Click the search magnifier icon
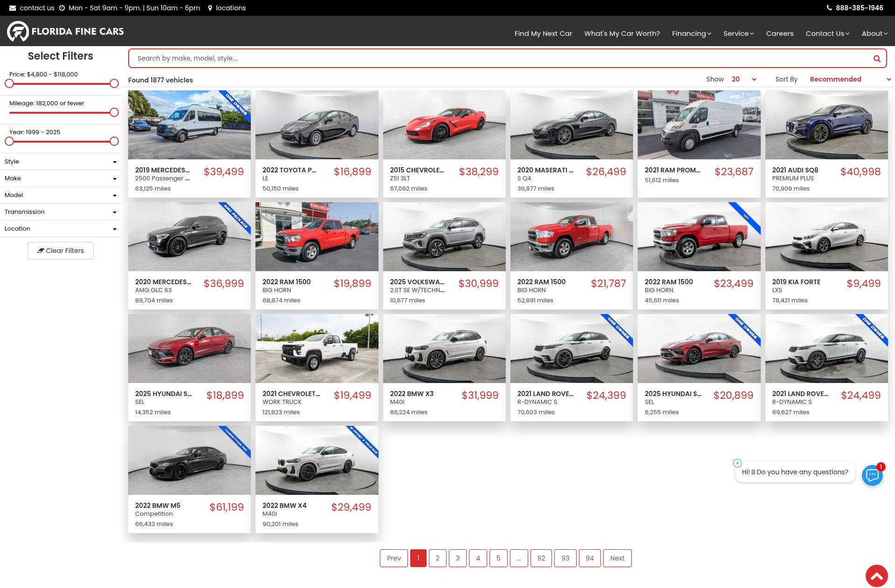 point(877,59)
